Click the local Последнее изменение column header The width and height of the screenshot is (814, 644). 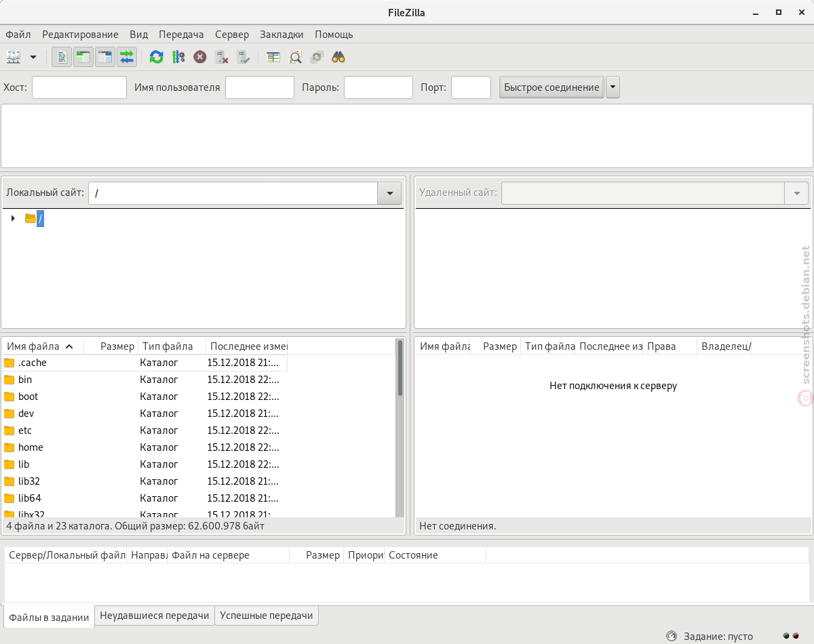point(247,346)
